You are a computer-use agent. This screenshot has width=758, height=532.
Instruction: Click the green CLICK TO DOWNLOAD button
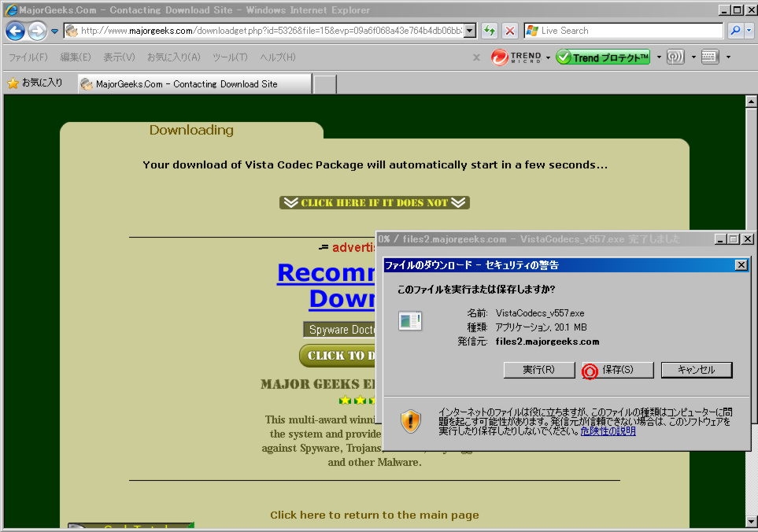338,356
